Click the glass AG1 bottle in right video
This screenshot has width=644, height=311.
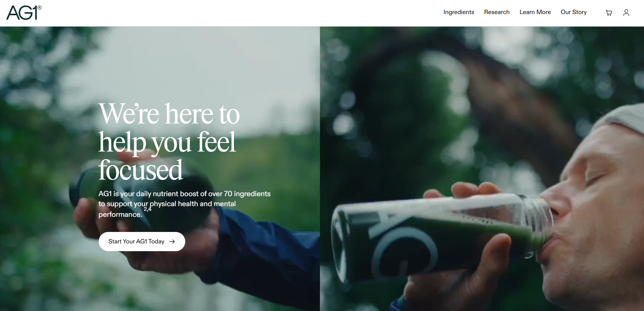(442, 236)
